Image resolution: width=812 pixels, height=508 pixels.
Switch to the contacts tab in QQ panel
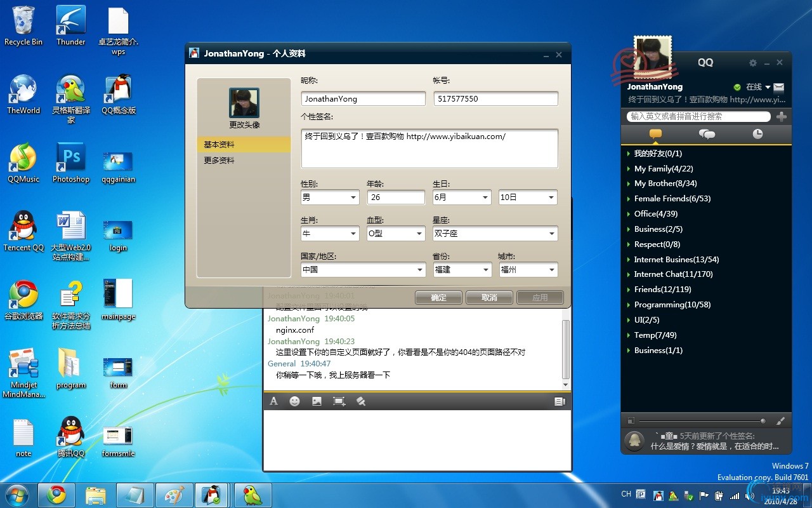click(656, 134)
